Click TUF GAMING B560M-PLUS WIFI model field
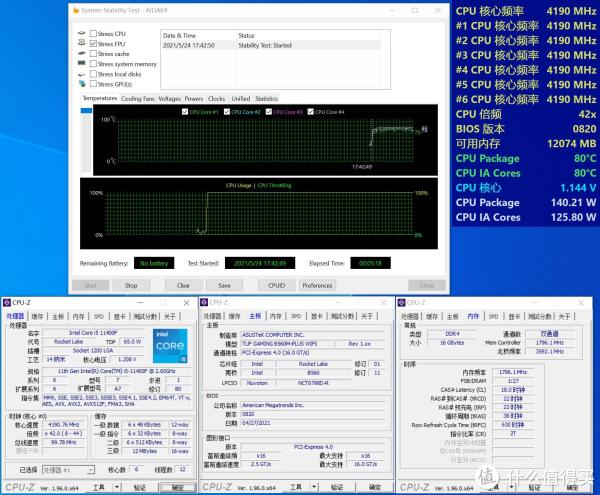The height and width of the screenshot is (495, 600). [x=287, y=344]
